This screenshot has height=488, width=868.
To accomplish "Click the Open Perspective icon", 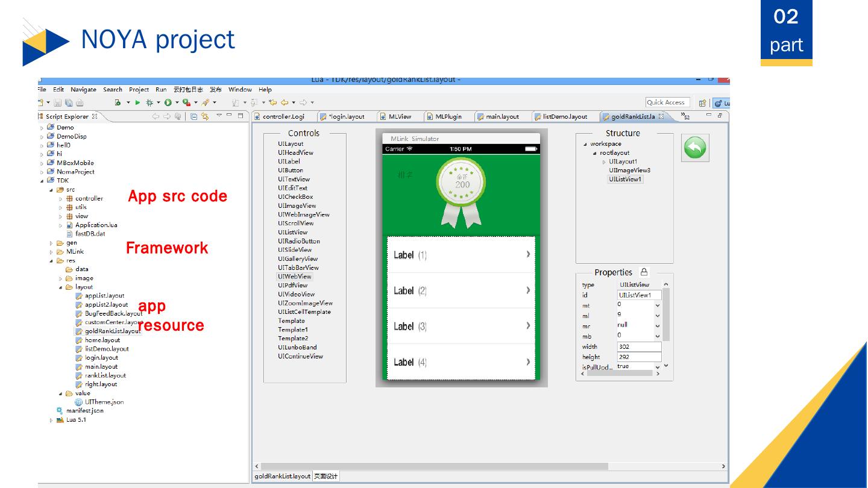I will (x=702, y=103).
